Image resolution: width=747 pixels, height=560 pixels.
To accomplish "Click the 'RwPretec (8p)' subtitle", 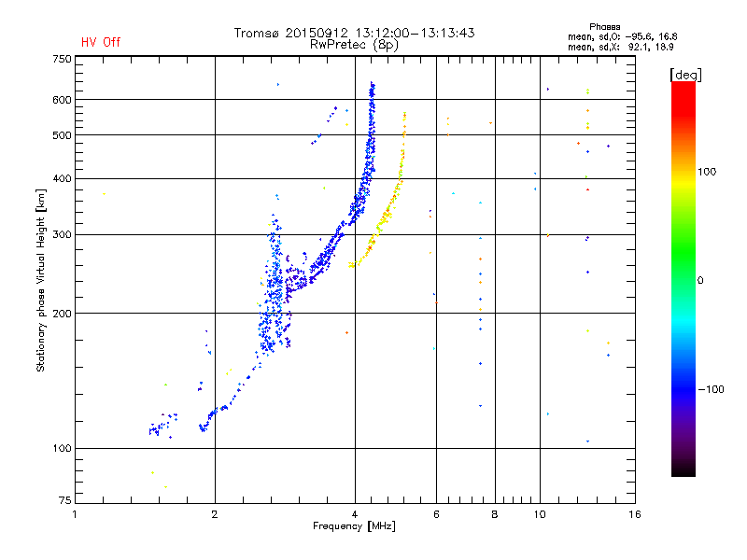I will tap(354, 45).
